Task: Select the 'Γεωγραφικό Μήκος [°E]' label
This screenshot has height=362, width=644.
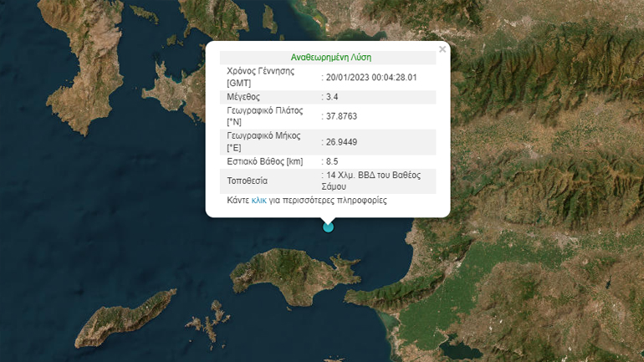Action: tap(263, 141)
